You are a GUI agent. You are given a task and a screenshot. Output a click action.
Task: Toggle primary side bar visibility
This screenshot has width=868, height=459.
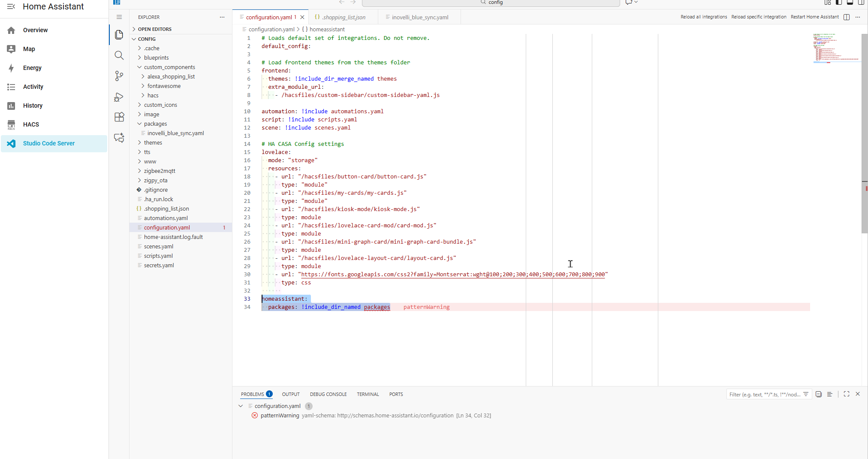[x=839, y=2]
